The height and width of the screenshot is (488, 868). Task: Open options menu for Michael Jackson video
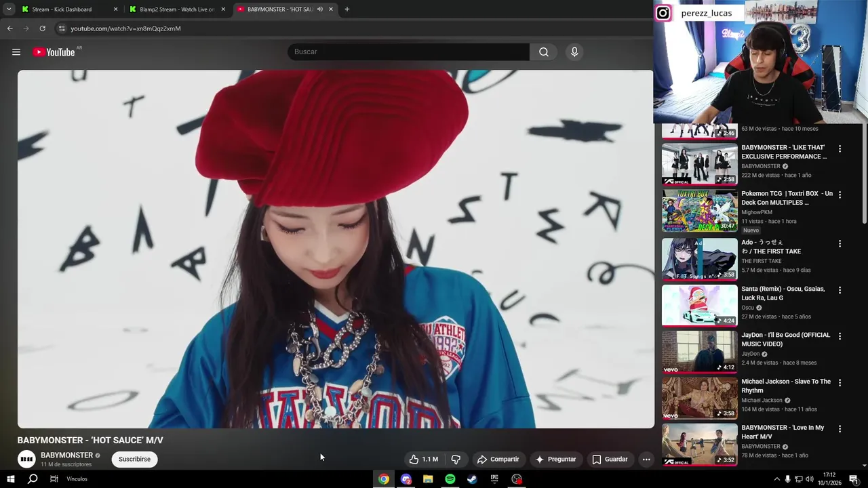coord(840,383)
